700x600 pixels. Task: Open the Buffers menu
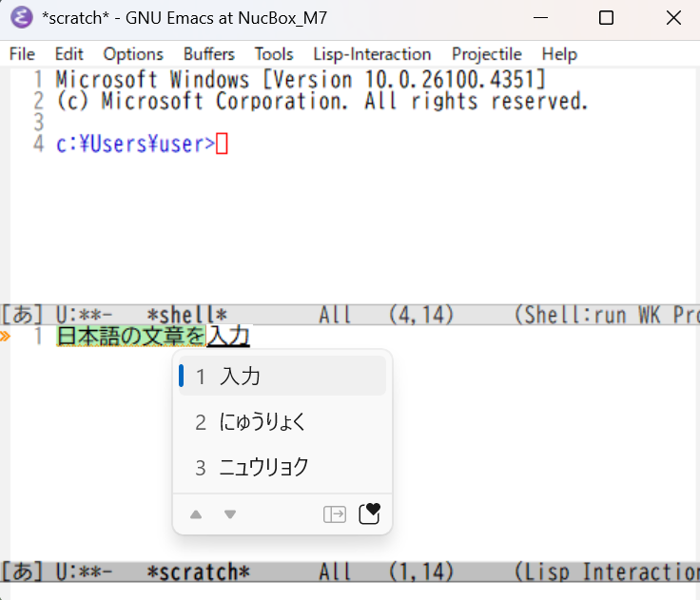(x=209, y=54)
